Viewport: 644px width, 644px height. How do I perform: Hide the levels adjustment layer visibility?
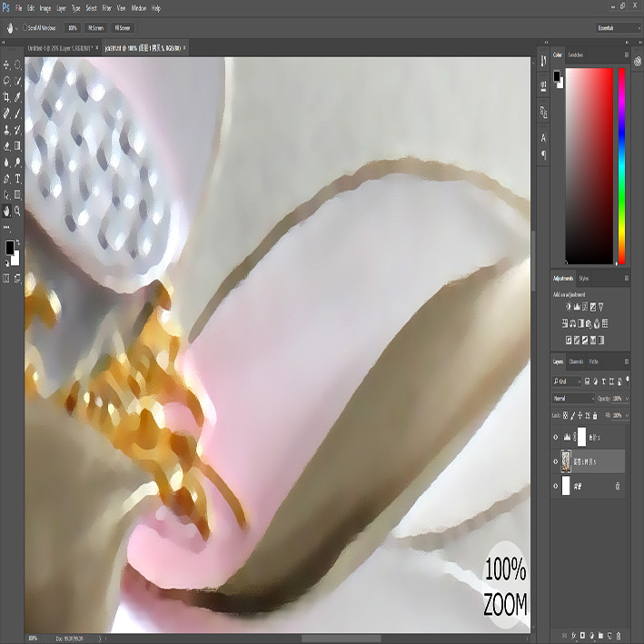(556, 437)
